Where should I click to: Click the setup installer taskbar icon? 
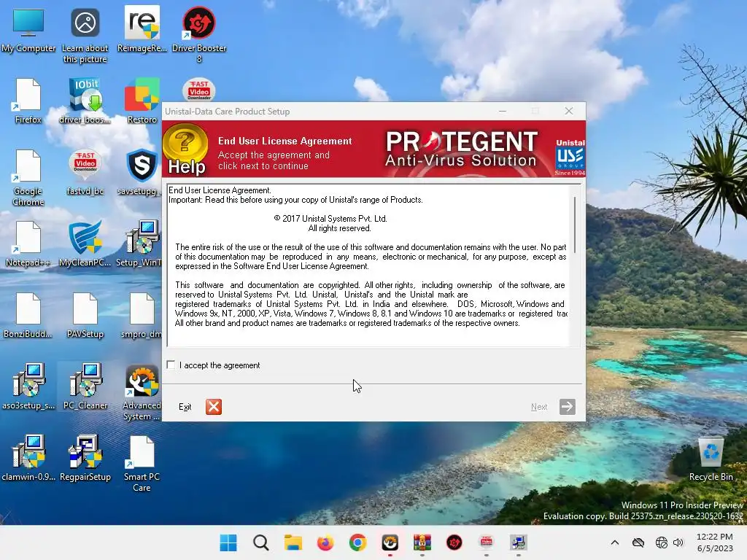(x=519, y=542)
